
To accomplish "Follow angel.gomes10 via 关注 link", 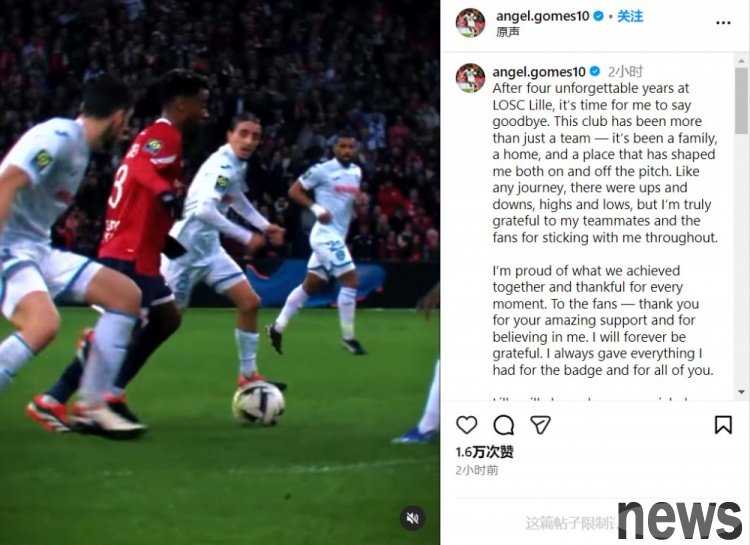I will tap(630, 16).
